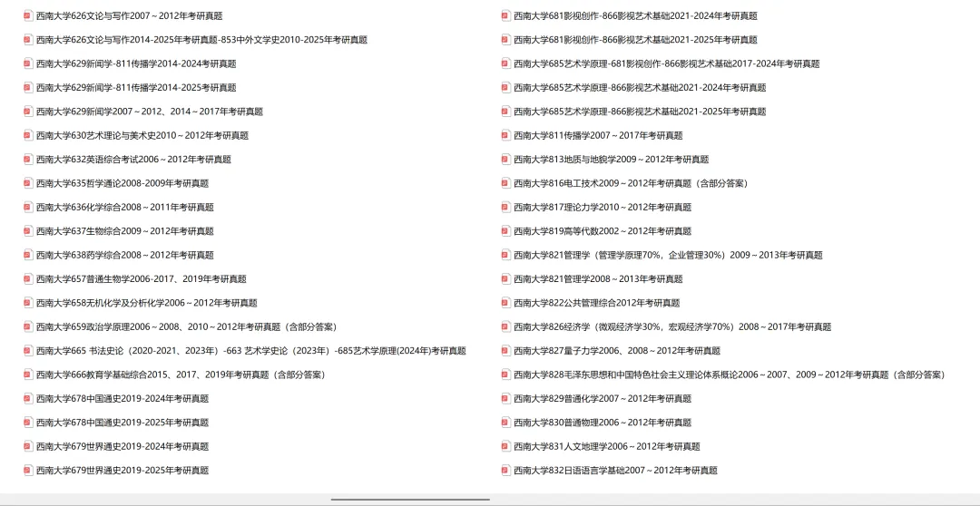
Task: Open 西南大学666教育学基础综合2015、2017、2019年考研真题
Action: (180, 375)
